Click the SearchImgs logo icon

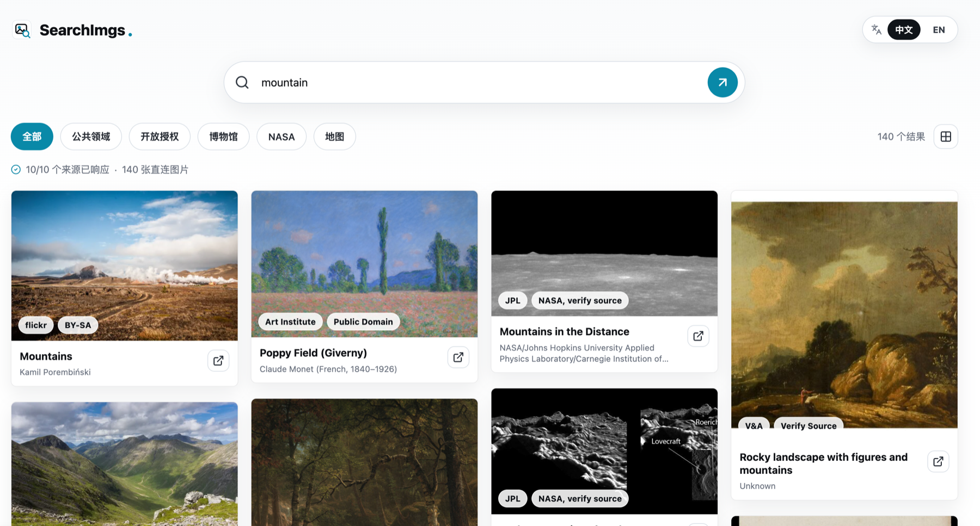pyautogui.click(x=22, y=30)
